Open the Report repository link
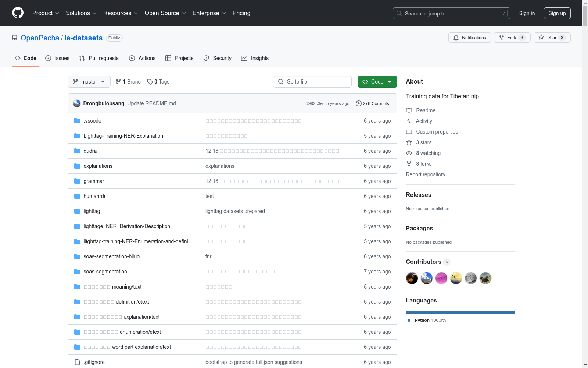This screenshot has height=368, width=588. 426,174
